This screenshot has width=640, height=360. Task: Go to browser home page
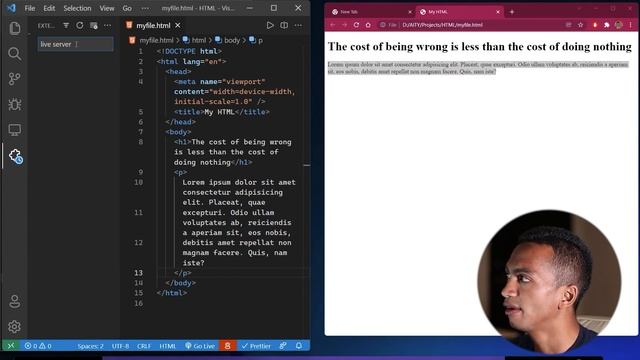coord(368,25)
